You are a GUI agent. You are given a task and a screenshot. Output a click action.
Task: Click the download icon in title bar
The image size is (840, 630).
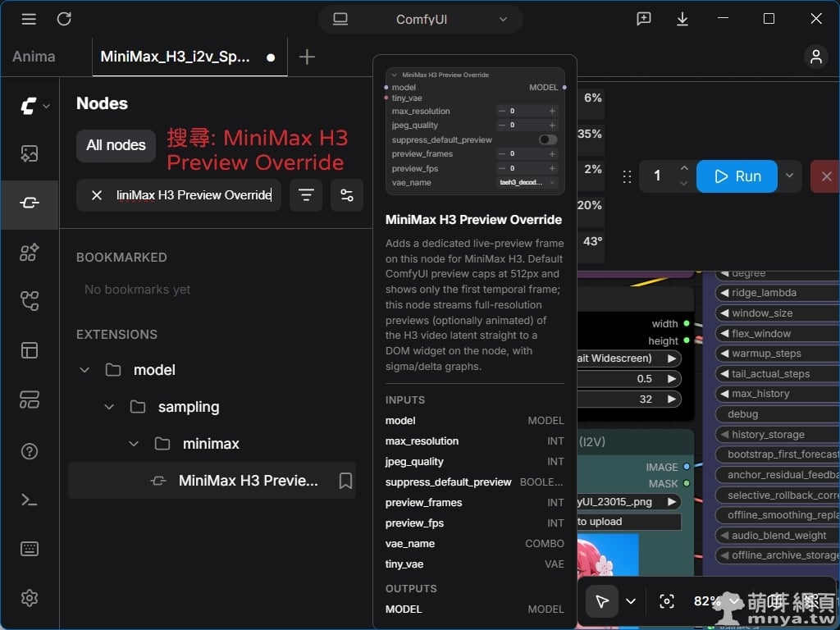click(x=682, y=20)
